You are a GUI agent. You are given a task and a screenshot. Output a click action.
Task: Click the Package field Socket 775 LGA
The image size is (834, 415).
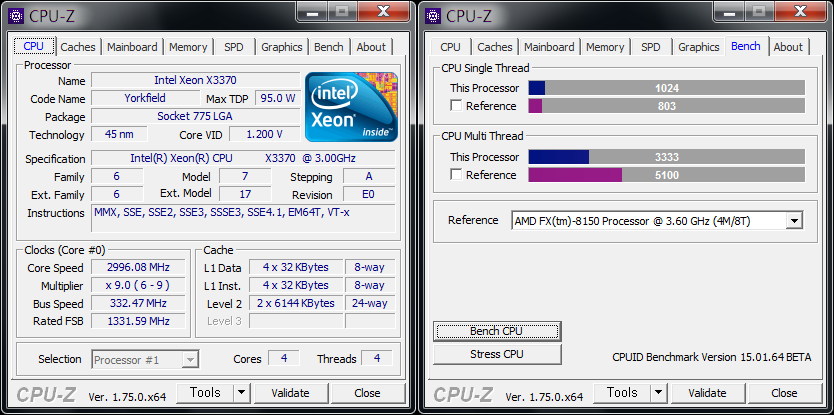click(x=195, y=117)
